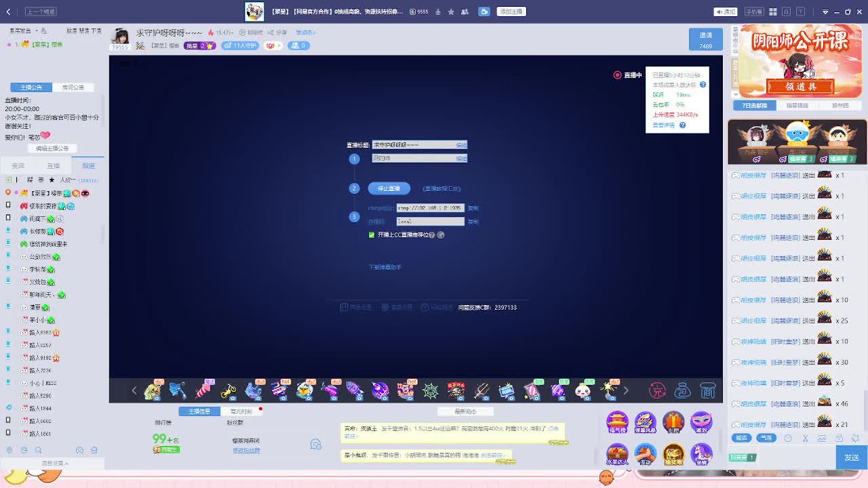Open the title bar dropdown triangle menu
This screenshot has width=868, height=488.
pos(825,12)
